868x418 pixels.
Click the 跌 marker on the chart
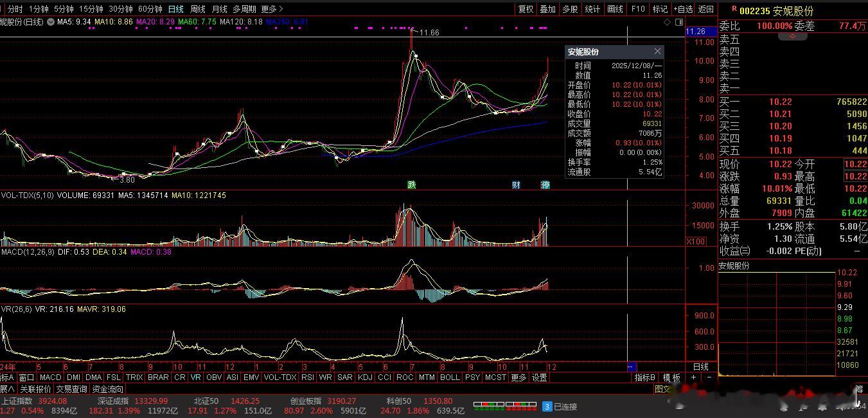click(x=411, y=185)
